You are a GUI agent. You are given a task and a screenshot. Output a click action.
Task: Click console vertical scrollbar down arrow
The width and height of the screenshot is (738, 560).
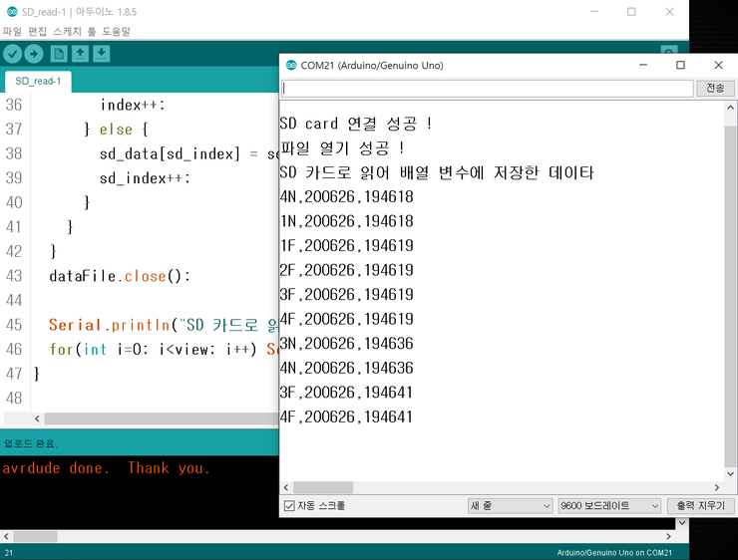[x=682, y=522]
